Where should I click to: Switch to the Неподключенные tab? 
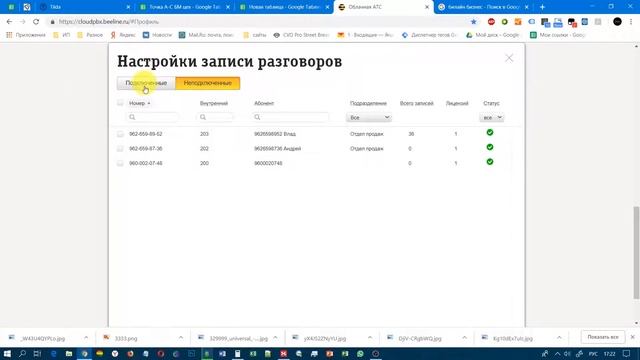click(208, 83)
